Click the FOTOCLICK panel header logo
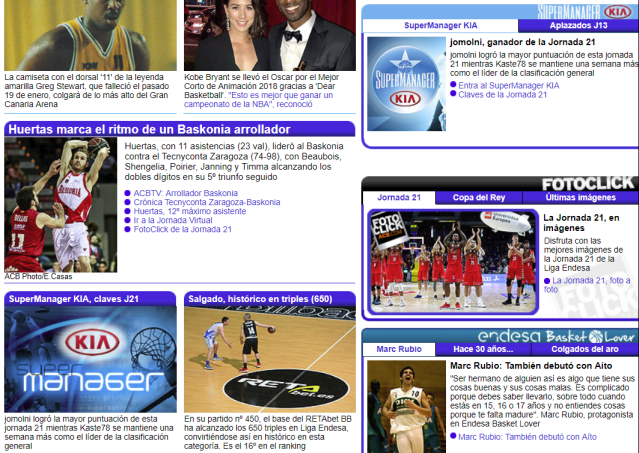The height and width of the screenshot is (453, 639). click(588, 184)
